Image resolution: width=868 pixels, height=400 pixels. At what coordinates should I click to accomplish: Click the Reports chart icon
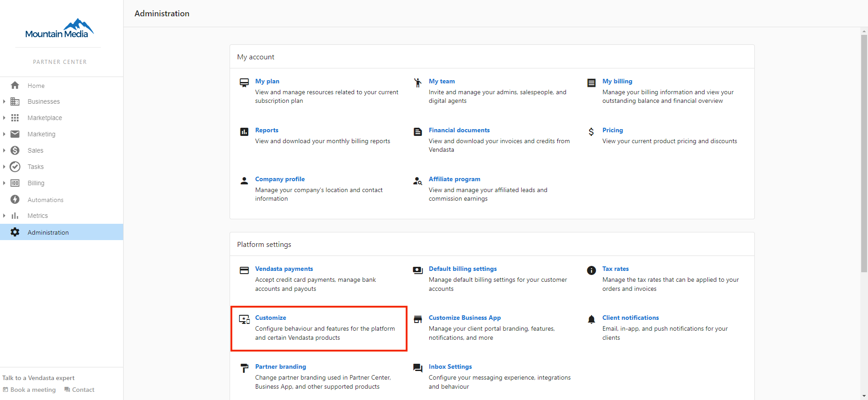pos(244,132)
